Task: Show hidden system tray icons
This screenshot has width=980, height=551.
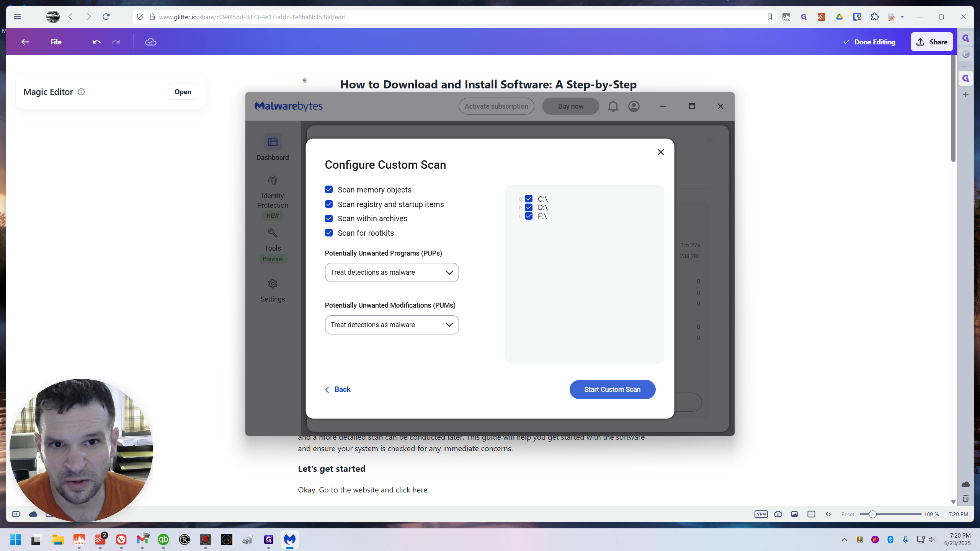Action: coord(844,540)
